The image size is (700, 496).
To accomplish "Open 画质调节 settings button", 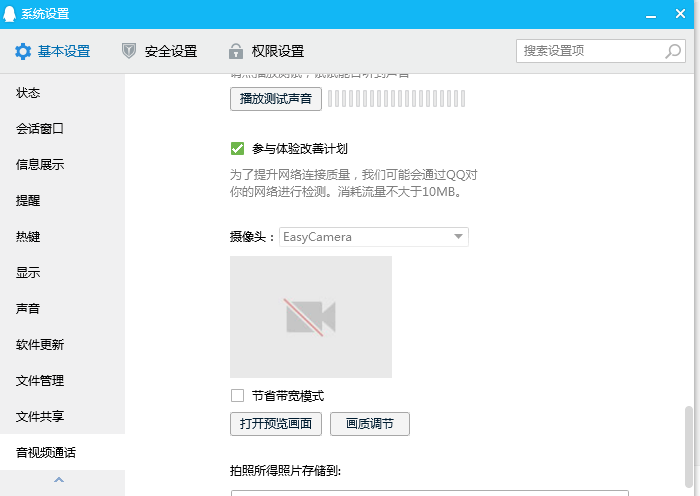I will 370,424.
